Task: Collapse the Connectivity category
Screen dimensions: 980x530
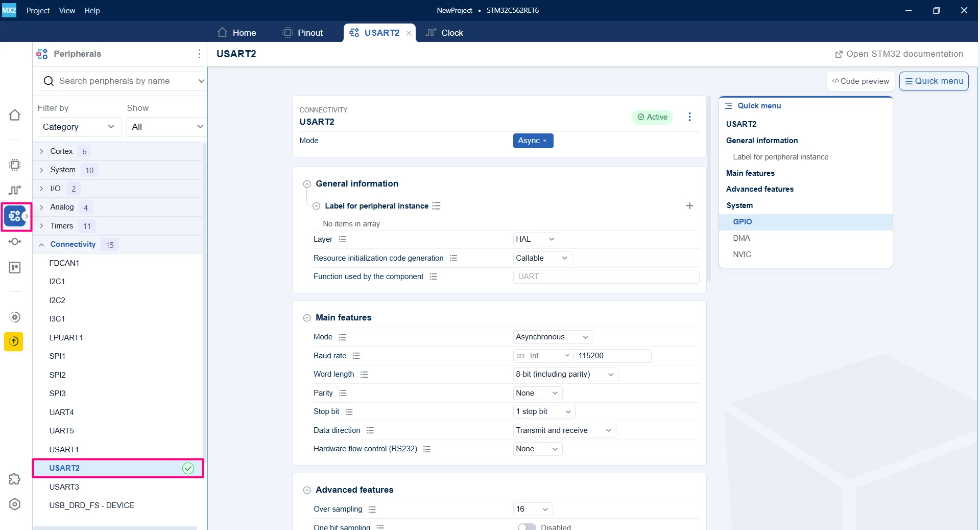Action: pyautogui.click(x=41, y=245)
